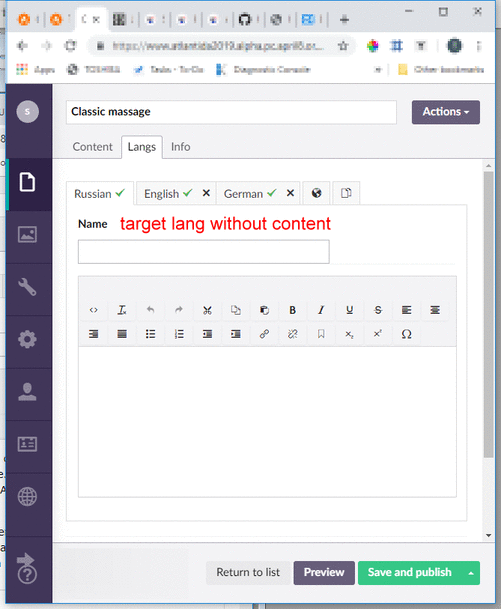Viewport: 501px width, 609px height.
Task: Click inside the rich text editor body
Action: tap(267, 421)
